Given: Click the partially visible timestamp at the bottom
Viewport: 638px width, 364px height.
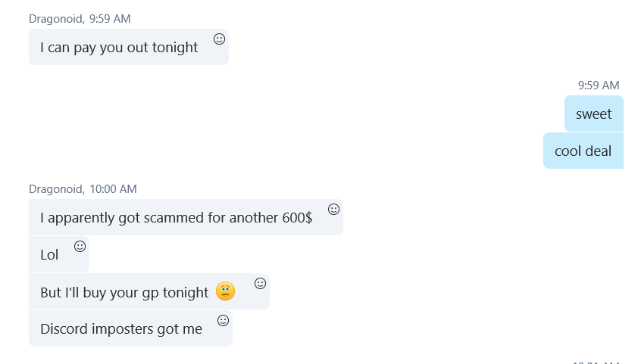Looking at the screenshot, I should pyautogui.click(x=596, y=362).
